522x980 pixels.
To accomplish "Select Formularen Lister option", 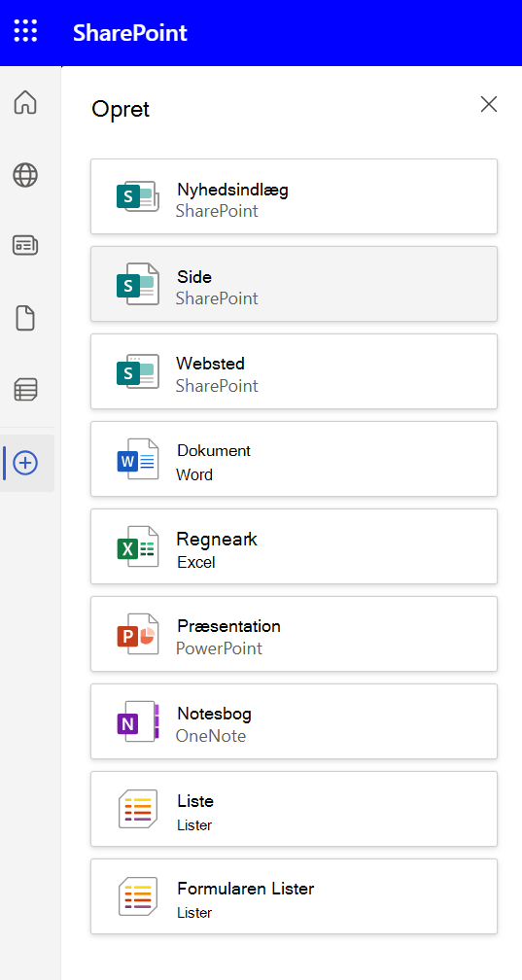I will tap(294, 896).
